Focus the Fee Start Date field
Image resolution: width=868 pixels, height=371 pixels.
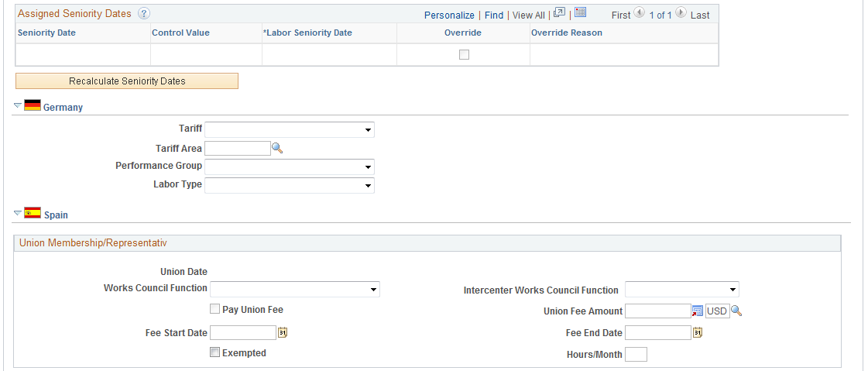(244, 332)
